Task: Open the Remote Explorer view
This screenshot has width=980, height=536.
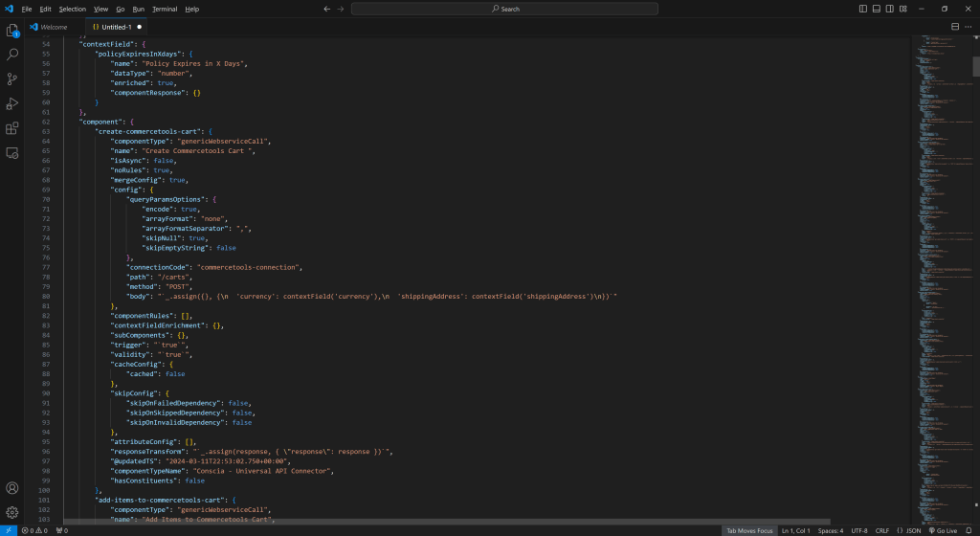Action: coord(11,153)
